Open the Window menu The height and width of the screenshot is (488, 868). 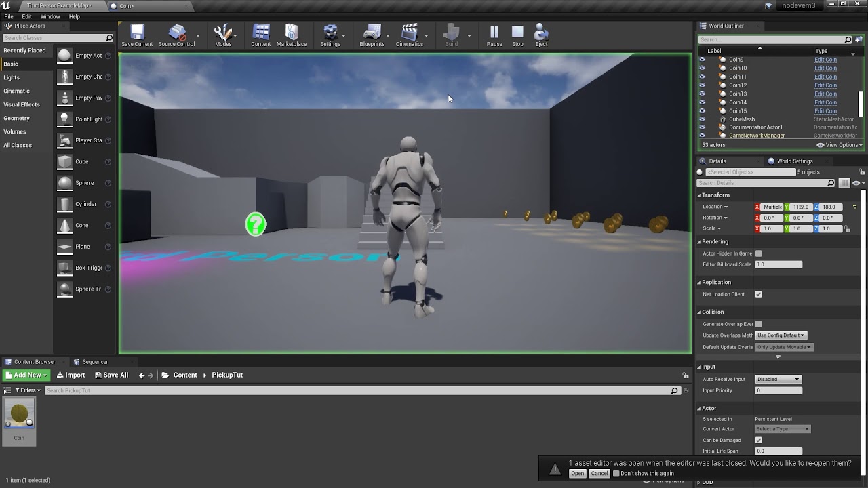(x=50, y=16)
